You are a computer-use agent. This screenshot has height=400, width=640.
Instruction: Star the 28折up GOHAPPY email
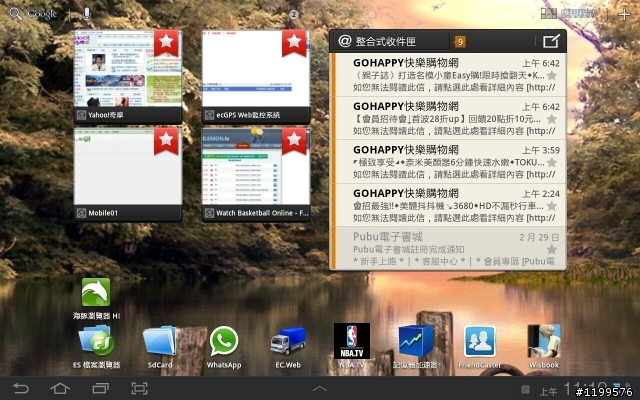tap(551, 119)
